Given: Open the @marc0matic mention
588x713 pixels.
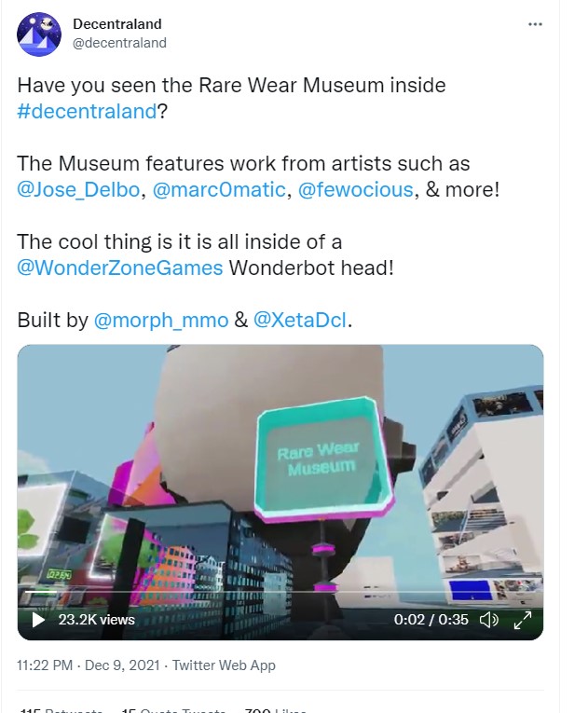Looking at the screenshot, I should [219, 189].
